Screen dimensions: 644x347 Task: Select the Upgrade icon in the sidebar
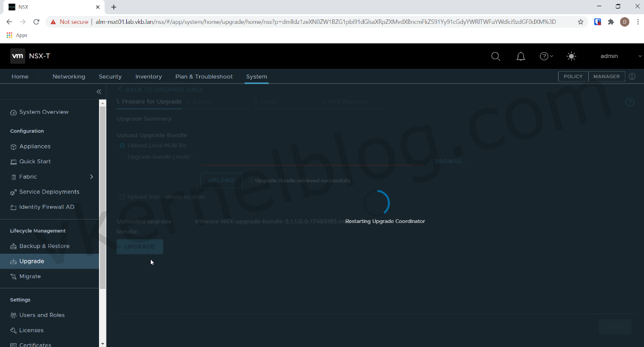coord(13,261)
